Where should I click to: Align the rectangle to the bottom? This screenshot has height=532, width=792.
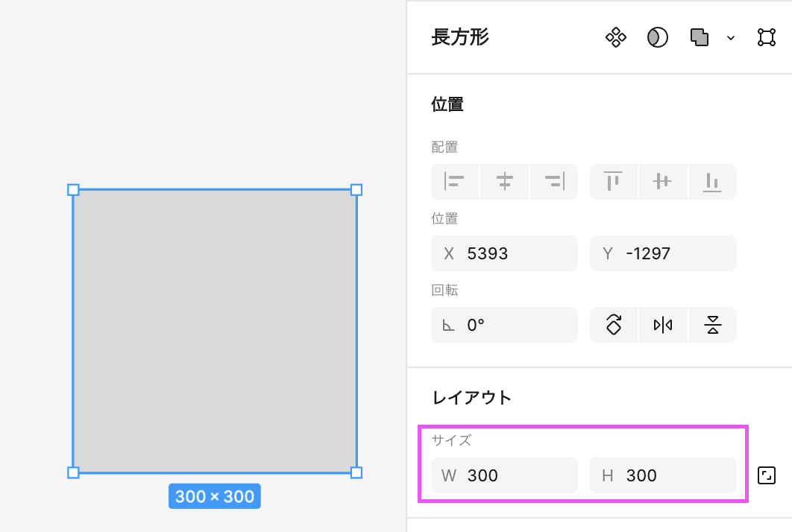[712, 181]
